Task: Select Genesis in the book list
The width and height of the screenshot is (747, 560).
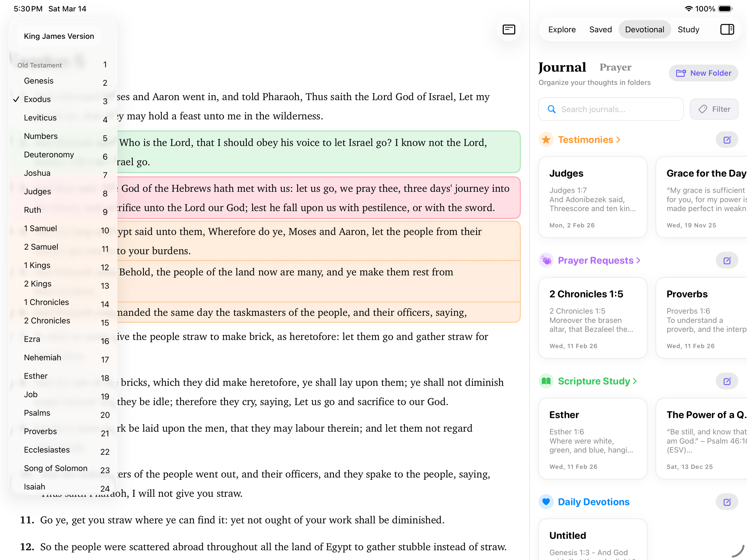Action: (x=39, y=81)
